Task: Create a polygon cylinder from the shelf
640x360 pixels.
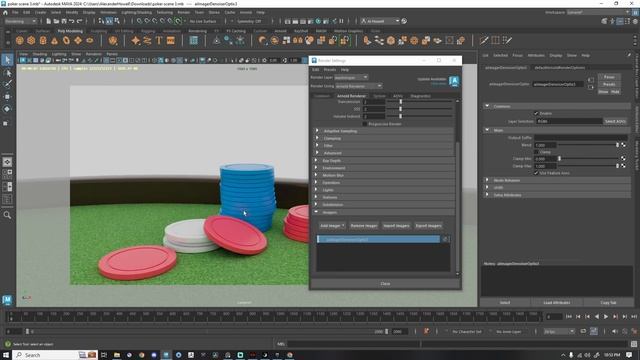Action: click(43, 40)
